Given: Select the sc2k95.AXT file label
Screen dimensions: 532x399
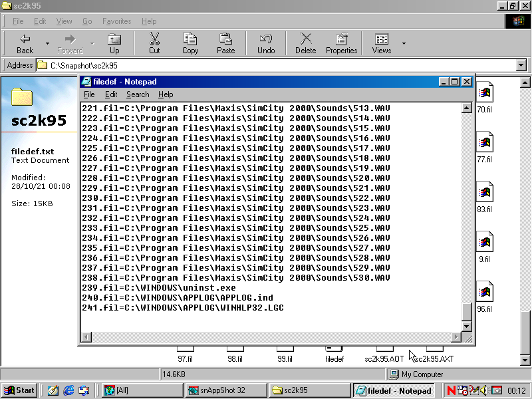Looking at the screenshot, I should 434,359.
